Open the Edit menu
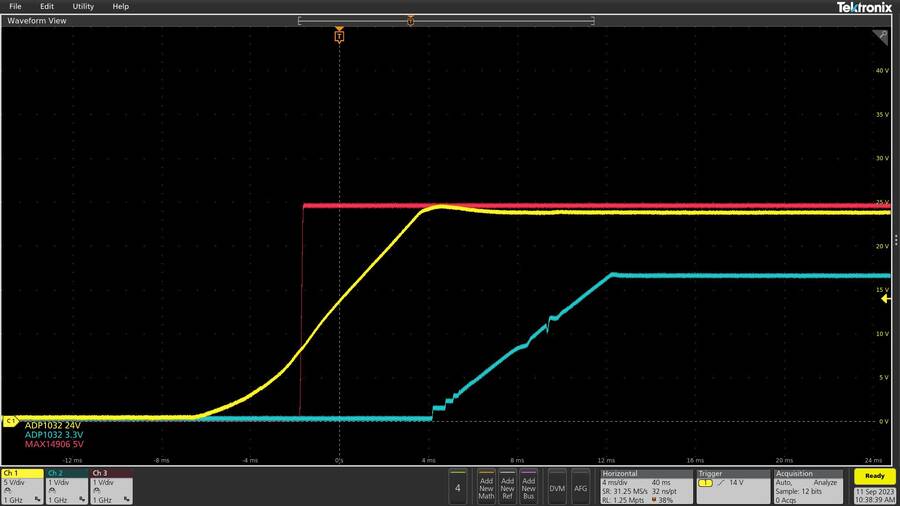The height and width of the screenshot is (506, 900). pyautogui.click(x=47, y=6)
